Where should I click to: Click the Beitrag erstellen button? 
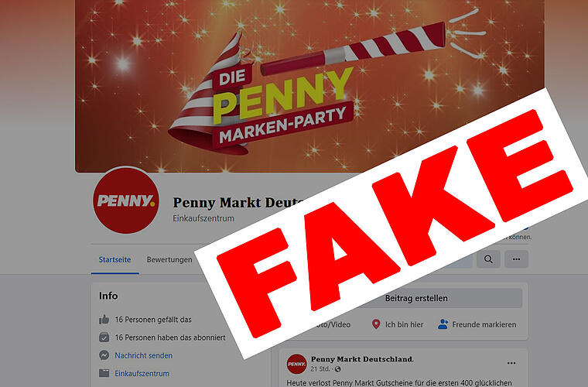(416, 299)
